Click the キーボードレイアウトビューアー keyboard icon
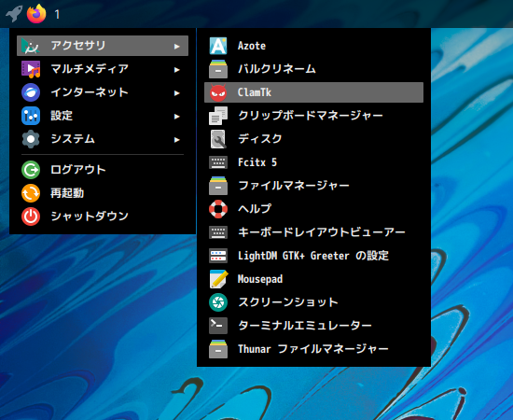 point(218,232)
